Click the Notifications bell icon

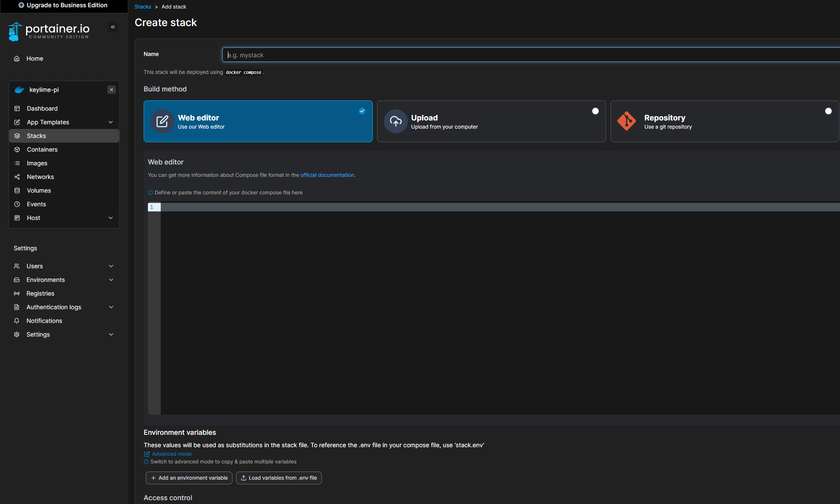pyautogui.click(x=17, y=321)
